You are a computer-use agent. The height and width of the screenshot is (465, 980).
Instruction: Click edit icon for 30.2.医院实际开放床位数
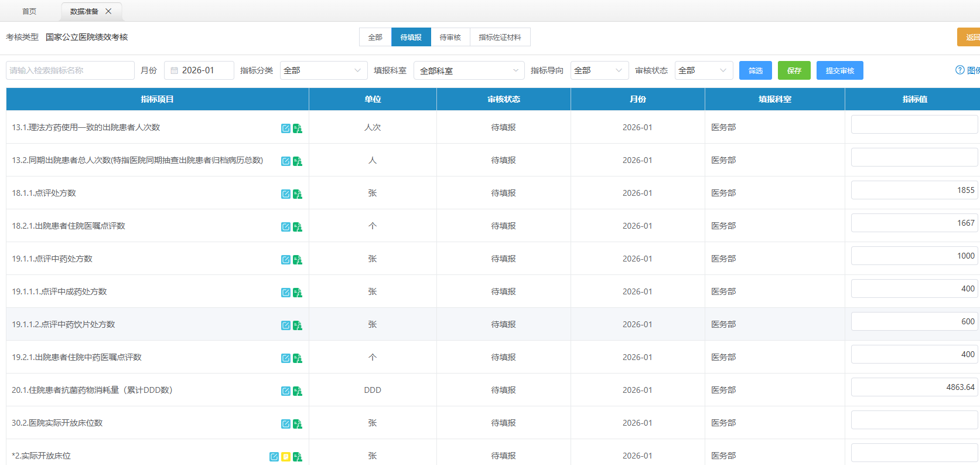click(285, 424)
